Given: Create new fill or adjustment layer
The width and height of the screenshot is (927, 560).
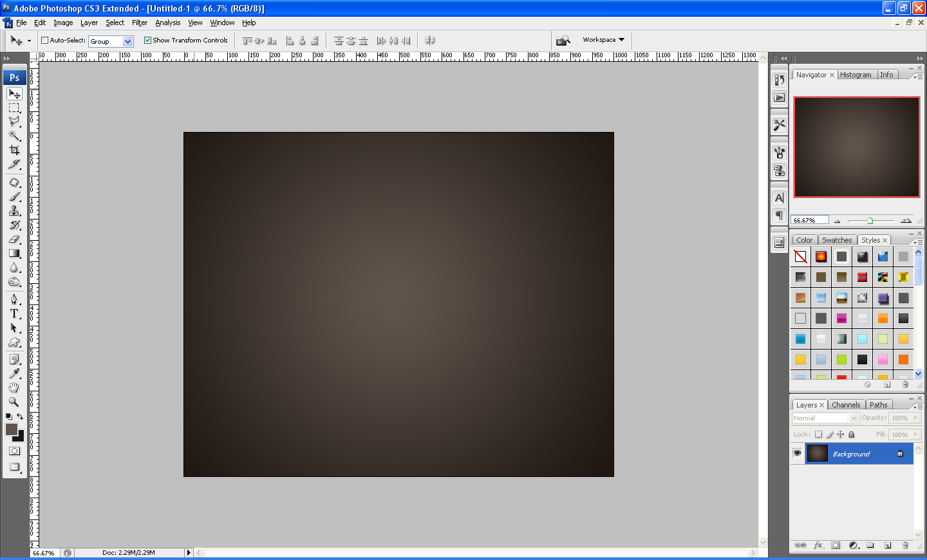Looking at the screenshot, I should click(x=854, y=545).
